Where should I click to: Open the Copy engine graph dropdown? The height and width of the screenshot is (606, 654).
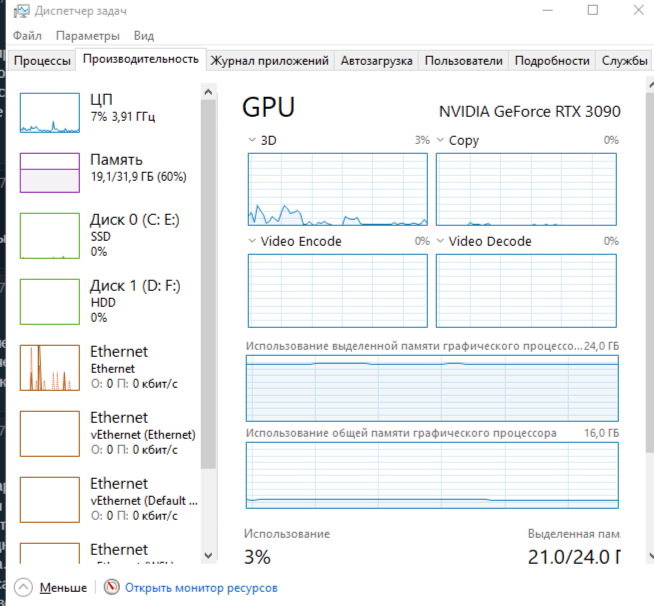click(440, 140)
